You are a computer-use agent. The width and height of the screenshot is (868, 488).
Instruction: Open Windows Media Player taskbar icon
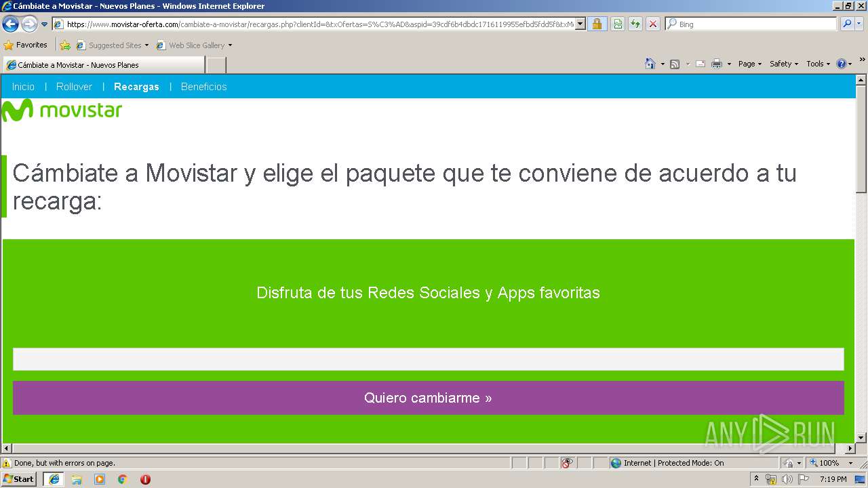pos(100,479)
